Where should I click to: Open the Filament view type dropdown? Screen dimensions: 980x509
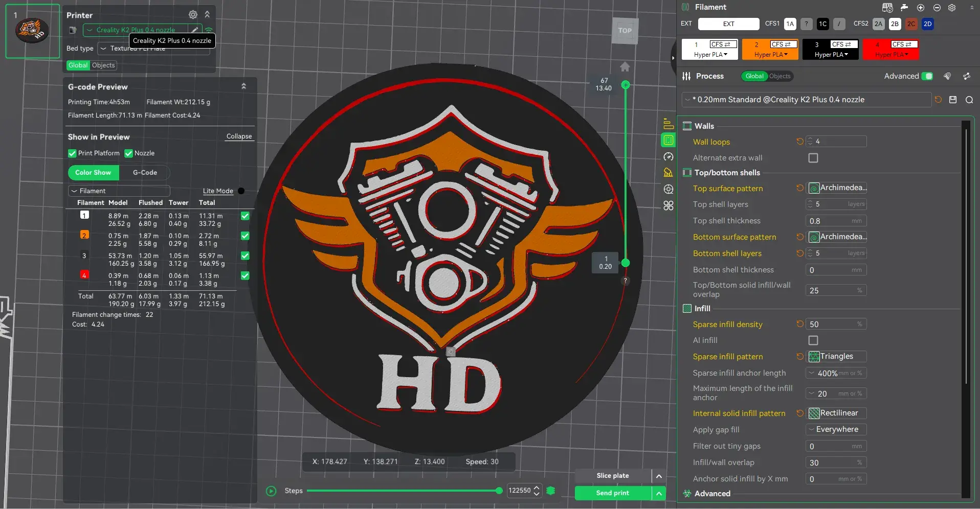click(119, 191)
